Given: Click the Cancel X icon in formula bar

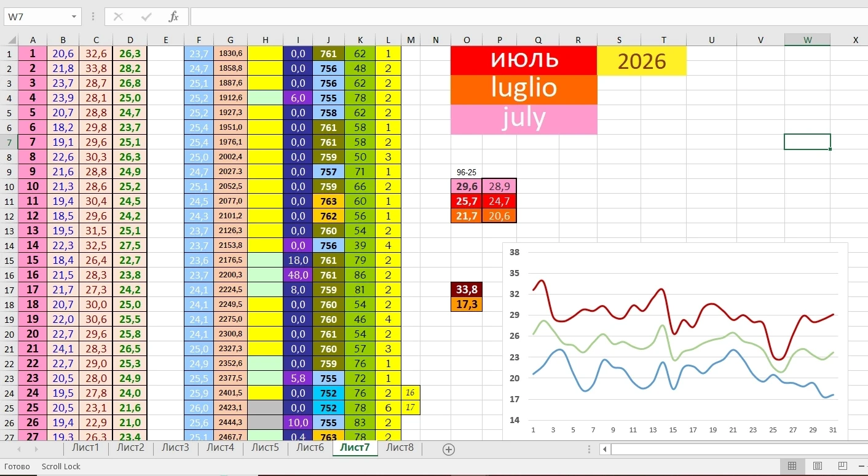Looking at the screenshot, I should (118, 17).
